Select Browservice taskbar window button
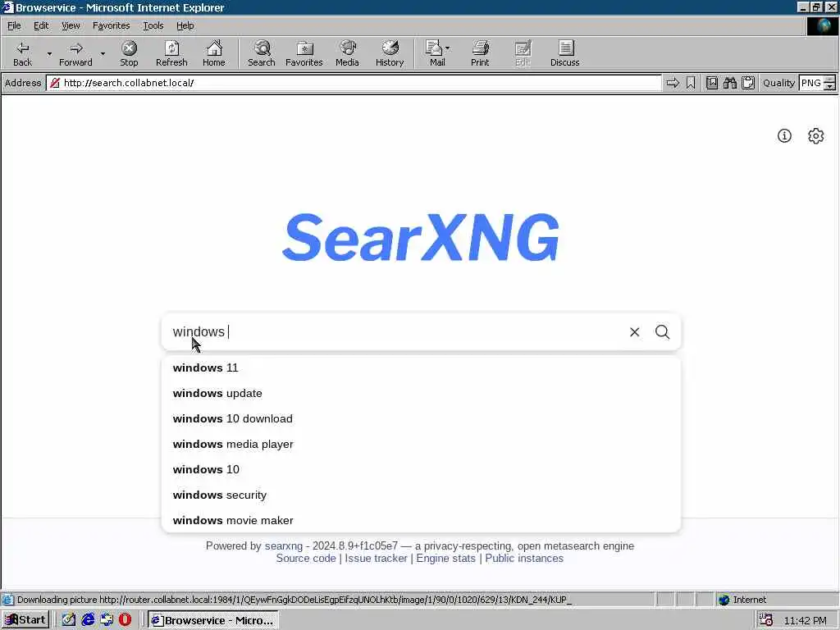The width and height of the screenshot is (840, 630). click(x=212, y=620)
